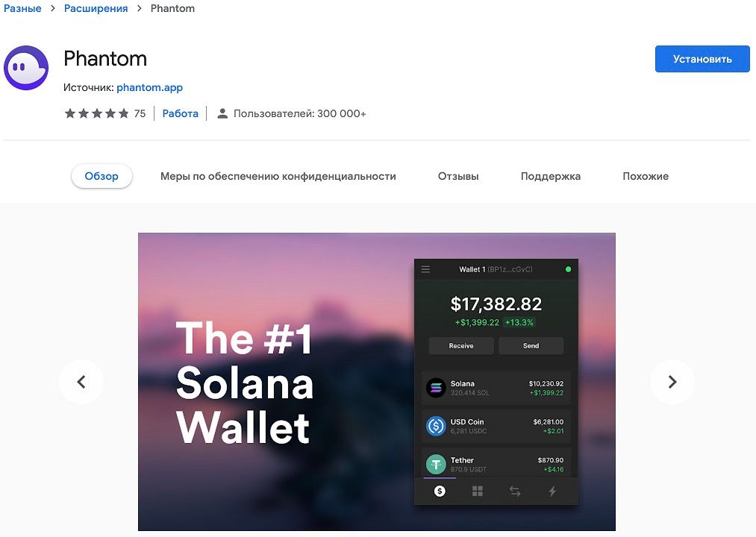Click the Phantom breadcrumb text
Viewport: 756px width, 537px height.
click(x=172, y=8)
